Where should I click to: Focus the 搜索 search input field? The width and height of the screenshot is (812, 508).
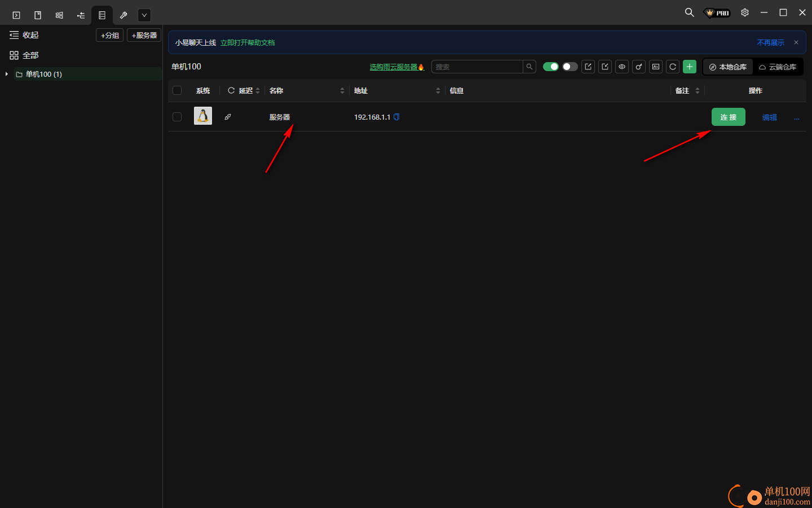477,67
